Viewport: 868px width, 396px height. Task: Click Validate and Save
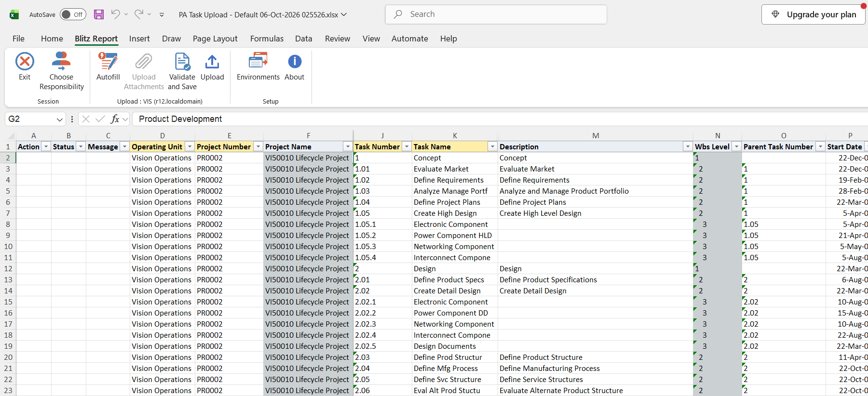click(x=182, y=71)
